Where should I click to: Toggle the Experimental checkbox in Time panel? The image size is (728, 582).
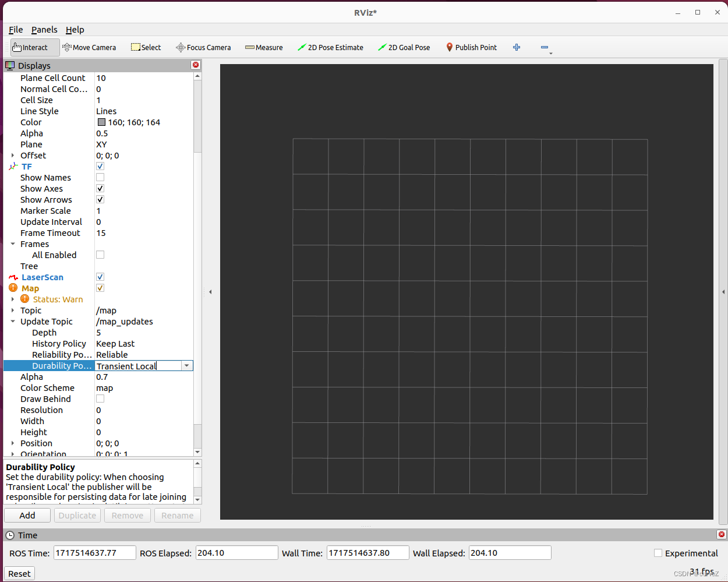(658, 553)
